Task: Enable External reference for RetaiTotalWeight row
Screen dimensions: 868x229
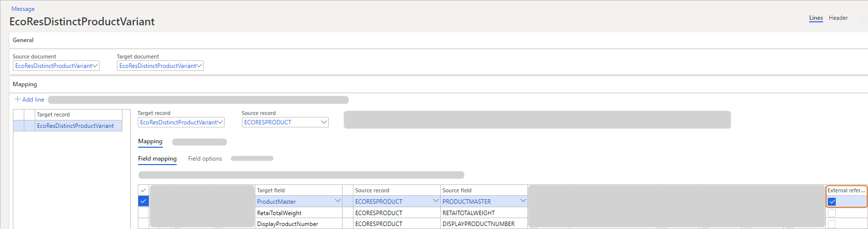Action: coord(832,213)
